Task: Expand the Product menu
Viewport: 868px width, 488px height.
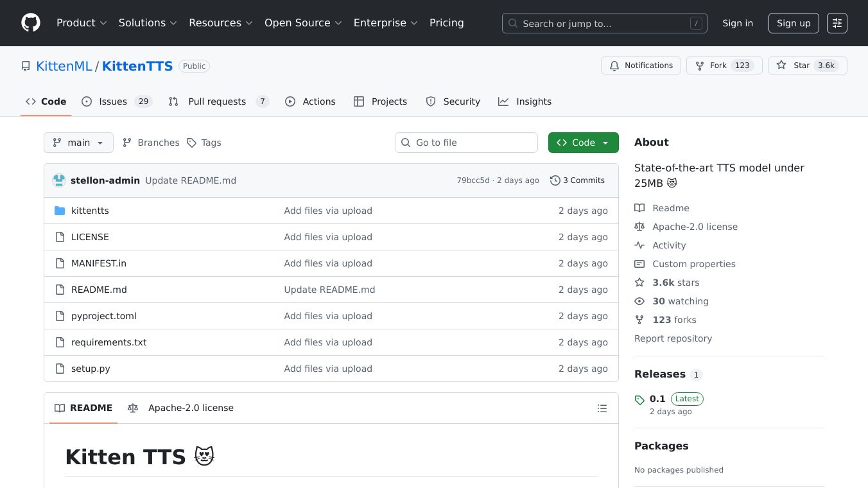Action: (x=82, y=23)
